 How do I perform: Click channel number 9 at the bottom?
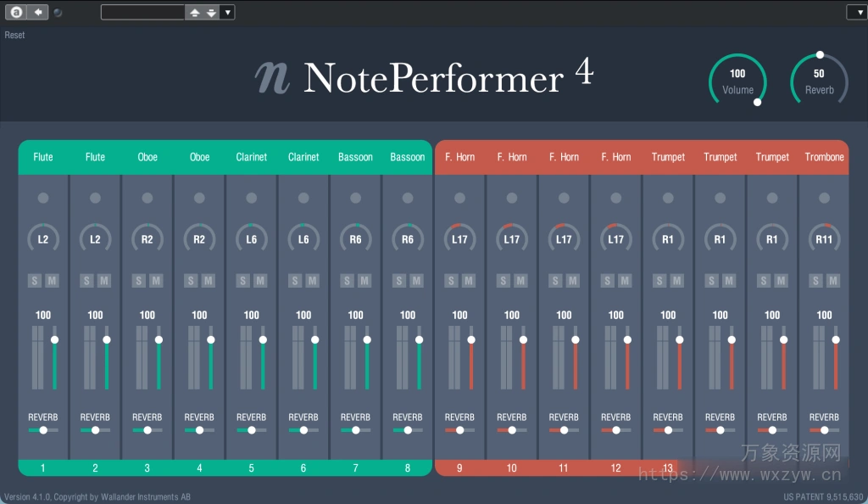(x=459, y=468)
